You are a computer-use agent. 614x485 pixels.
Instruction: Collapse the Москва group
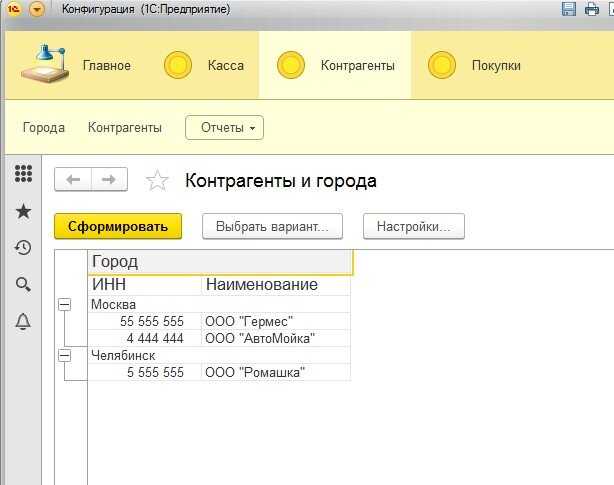(64, 305)
